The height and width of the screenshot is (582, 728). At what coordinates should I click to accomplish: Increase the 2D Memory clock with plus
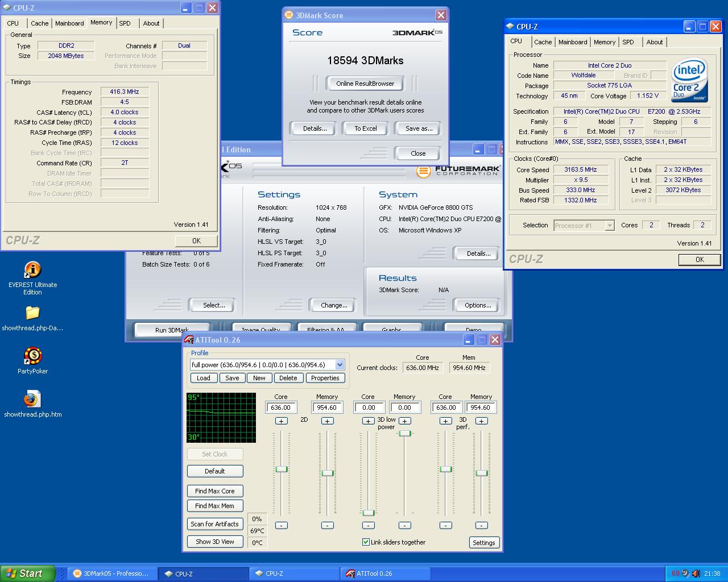pos(327,421)
